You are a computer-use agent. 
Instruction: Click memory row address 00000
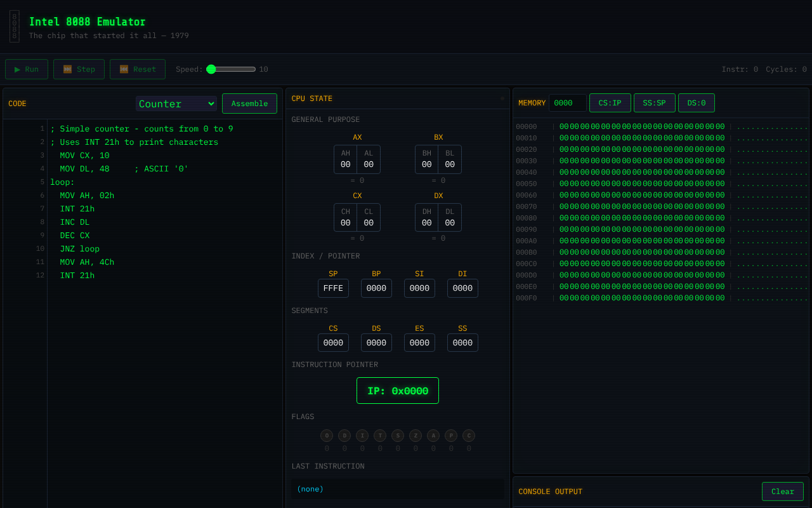527,127
